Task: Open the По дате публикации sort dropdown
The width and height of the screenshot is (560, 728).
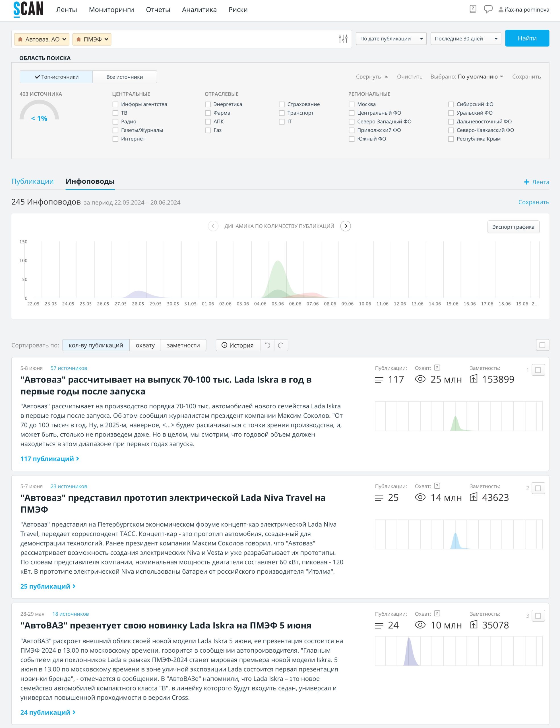Action: pyautogui.click(x=391, y=39)
